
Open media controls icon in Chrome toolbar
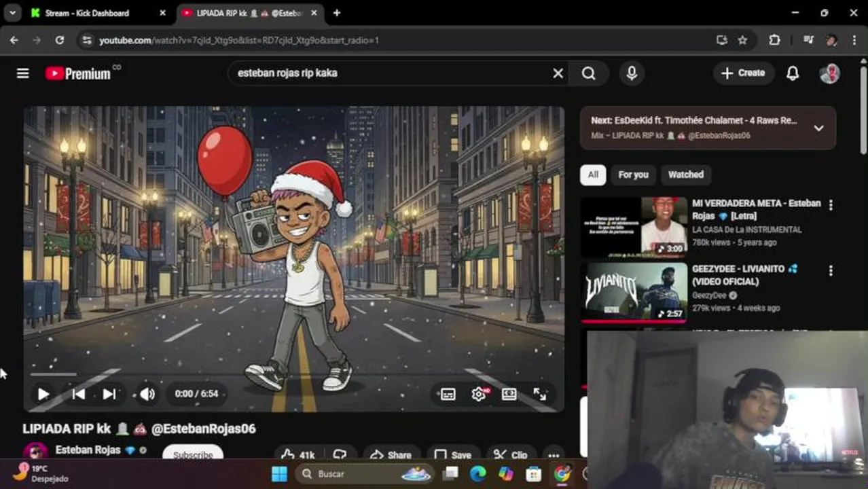808,40
